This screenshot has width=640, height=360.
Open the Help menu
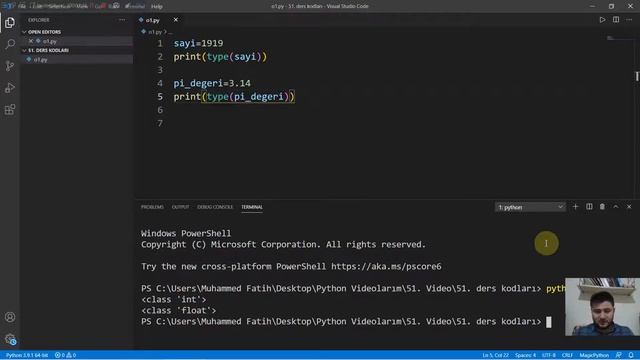(x=157, y=6)
